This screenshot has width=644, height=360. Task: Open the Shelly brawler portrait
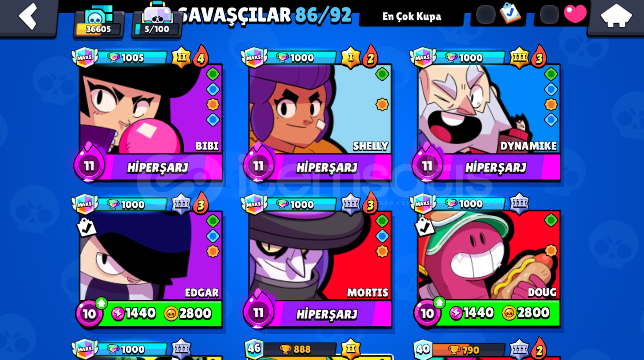pos(320,109)
